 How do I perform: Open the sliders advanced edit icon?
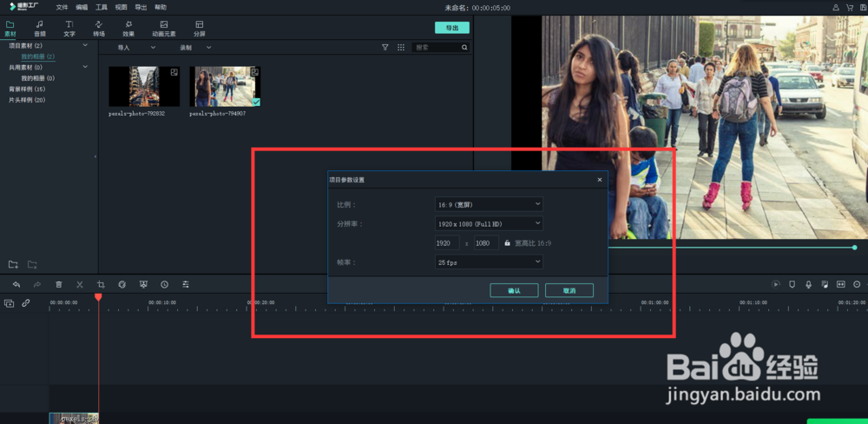point(186,284)
